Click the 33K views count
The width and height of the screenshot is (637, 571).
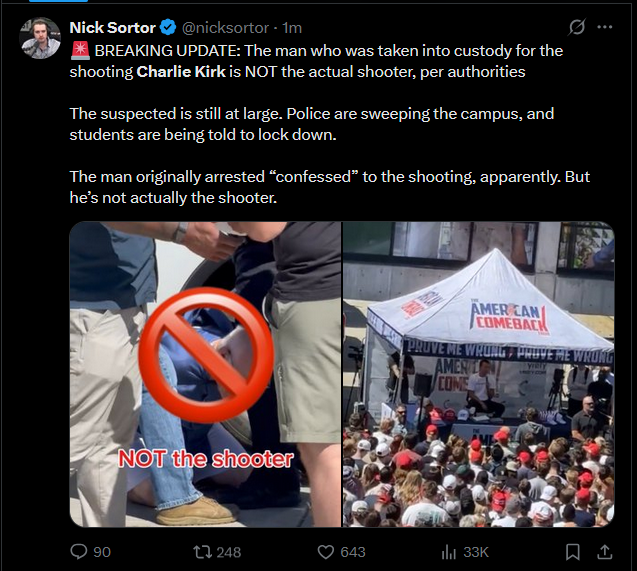point(476,552)
